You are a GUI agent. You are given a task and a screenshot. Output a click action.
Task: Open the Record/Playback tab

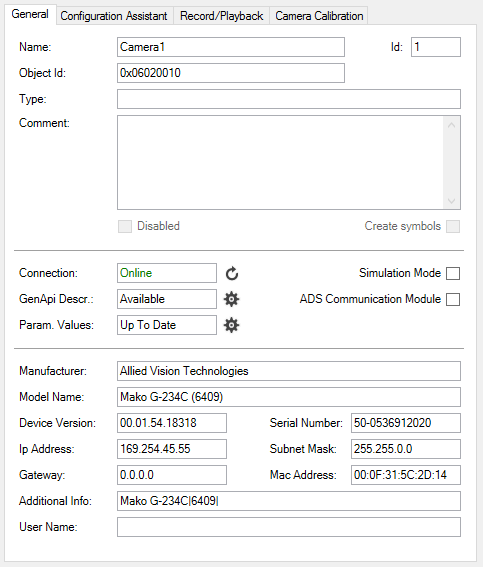tap(222, 16)
